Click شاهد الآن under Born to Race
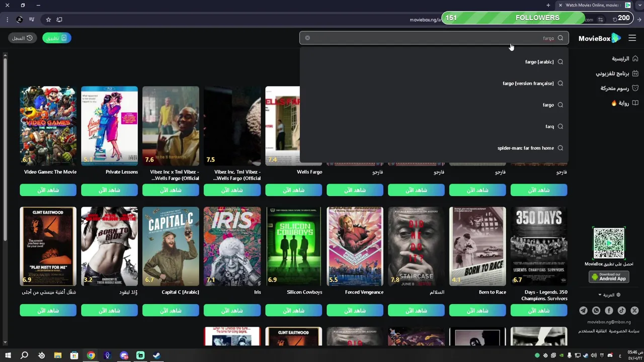Image resolution: width=644 pixels, height=362 pixels. point(477,311)
